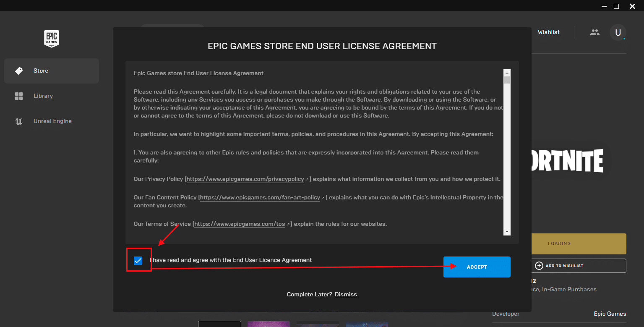
Task: Click the Epic Games logo icon
Action: [52, 38]
